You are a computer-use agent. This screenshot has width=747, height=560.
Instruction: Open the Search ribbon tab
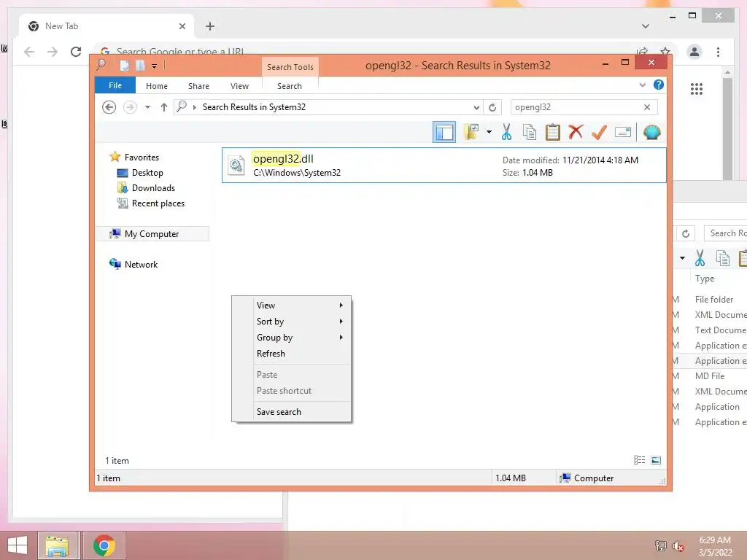[x=290, y=86]
